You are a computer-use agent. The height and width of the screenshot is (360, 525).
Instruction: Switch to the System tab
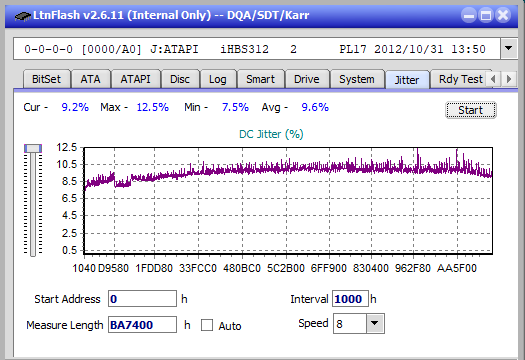[x=357, y=79]
